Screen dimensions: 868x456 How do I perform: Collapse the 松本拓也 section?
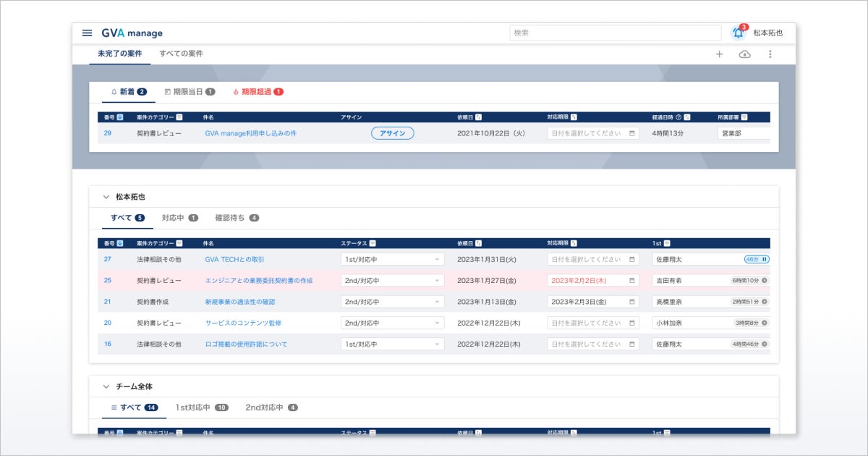tap(106, 197)
